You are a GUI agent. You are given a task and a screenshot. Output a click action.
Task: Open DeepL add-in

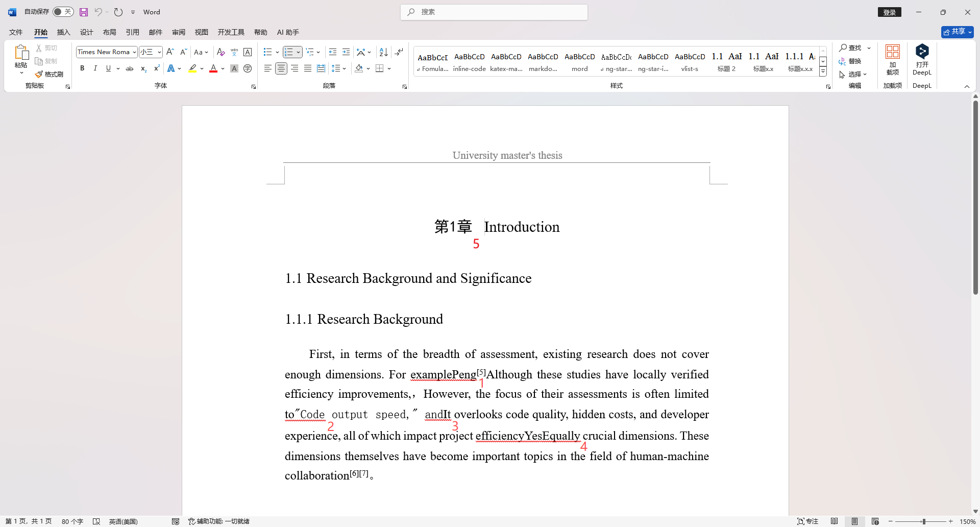coord(922,60)
